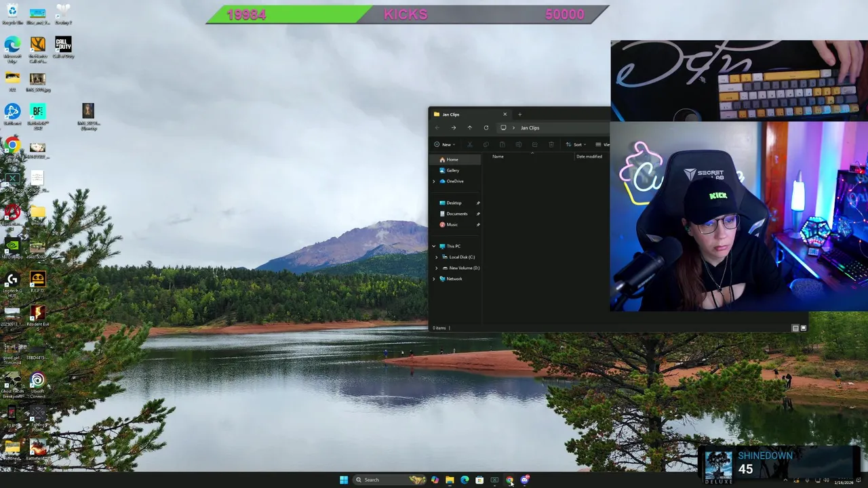Switch to large thumbnails view in Explorer status bar
The width and height of the screenshot is (868, 488).
(x=804, y=328)
